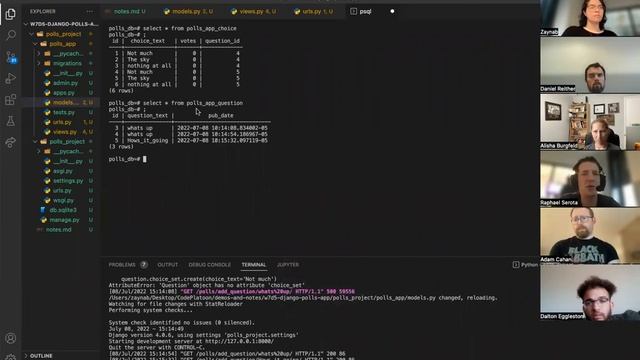Click the http://127.0.0.1:8000/ server link
640x360 pixels.
(239, 341)
